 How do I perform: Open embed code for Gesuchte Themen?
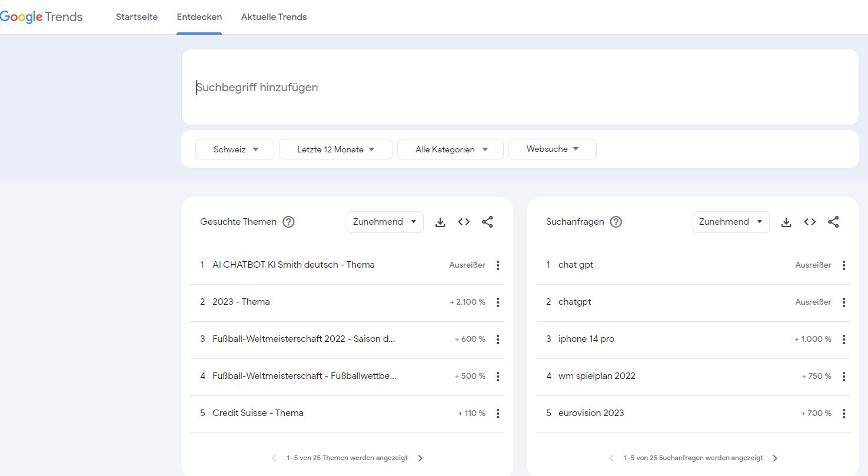(464, 222)
